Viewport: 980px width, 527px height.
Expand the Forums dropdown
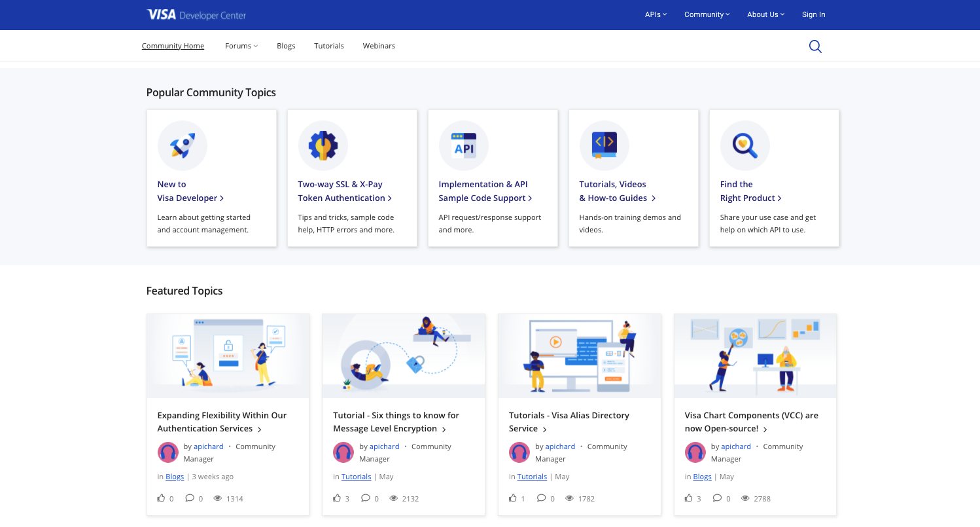pos(241,46)
